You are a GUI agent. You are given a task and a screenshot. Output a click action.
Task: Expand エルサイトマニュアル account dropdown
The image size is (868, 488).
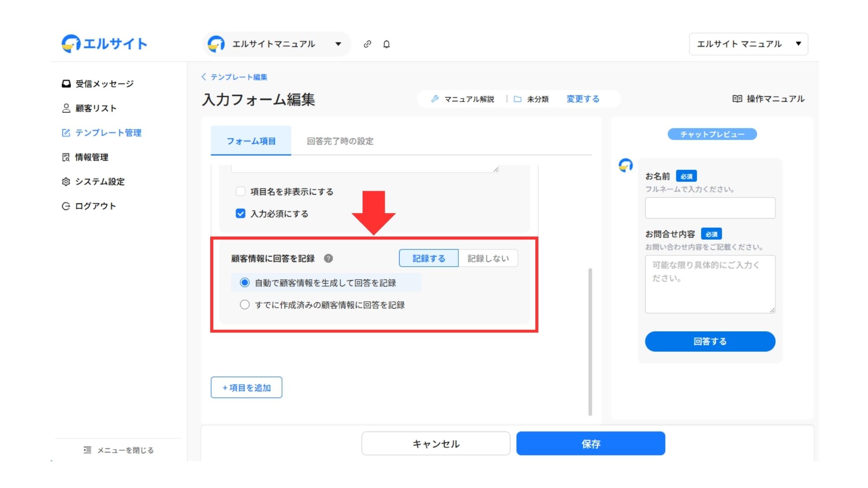click(x=277, y=44)
